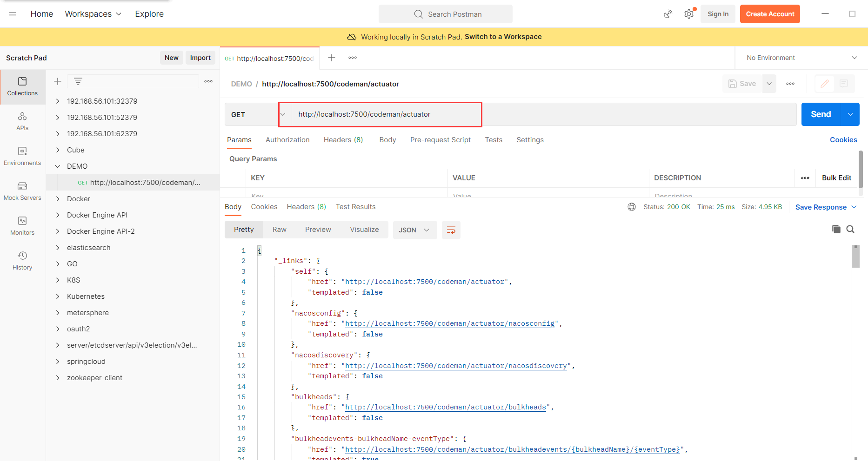
Task: Switch response view to Raw
Action: (279, 230)
